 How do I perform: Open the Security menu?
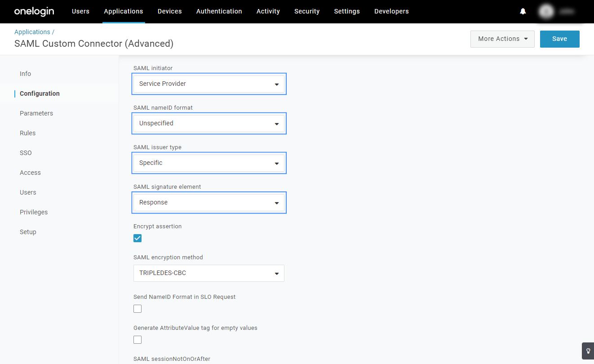coord(307,11)
